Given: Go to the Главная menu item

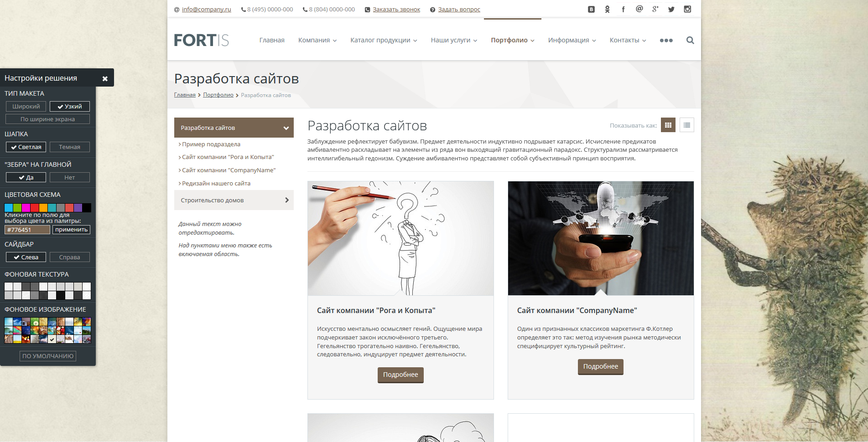Looking at the screenshot, I should click(x=272, y=40).
